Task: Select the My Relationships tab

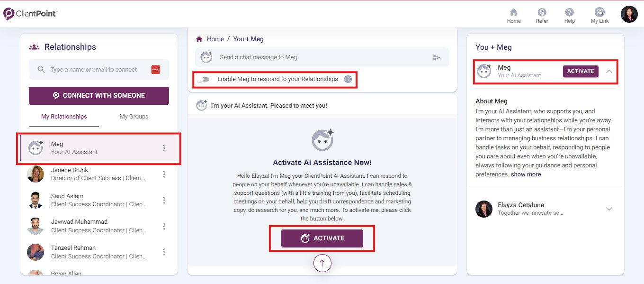Action: pos(64,116)
